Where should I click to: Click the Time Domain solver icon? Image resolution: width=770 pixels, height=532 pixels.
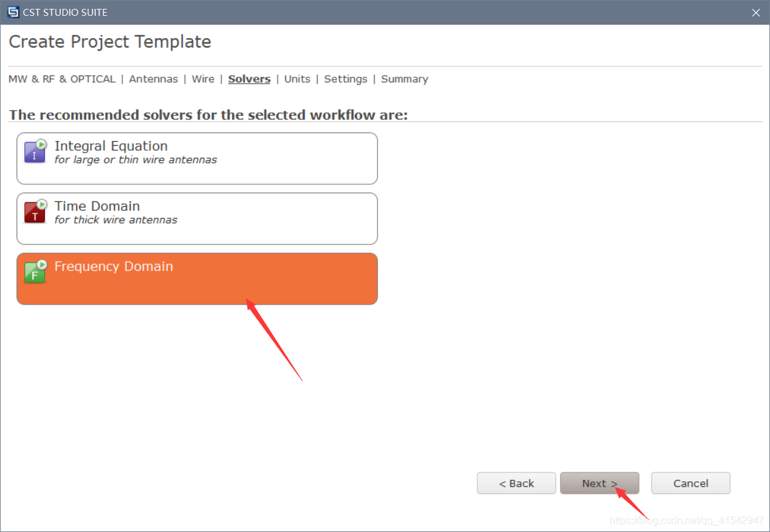click(35, 212)
